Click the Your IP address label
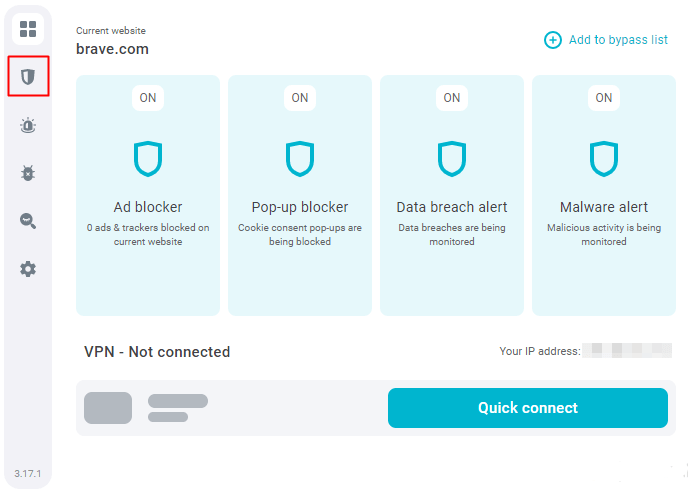 coord(540,351)
